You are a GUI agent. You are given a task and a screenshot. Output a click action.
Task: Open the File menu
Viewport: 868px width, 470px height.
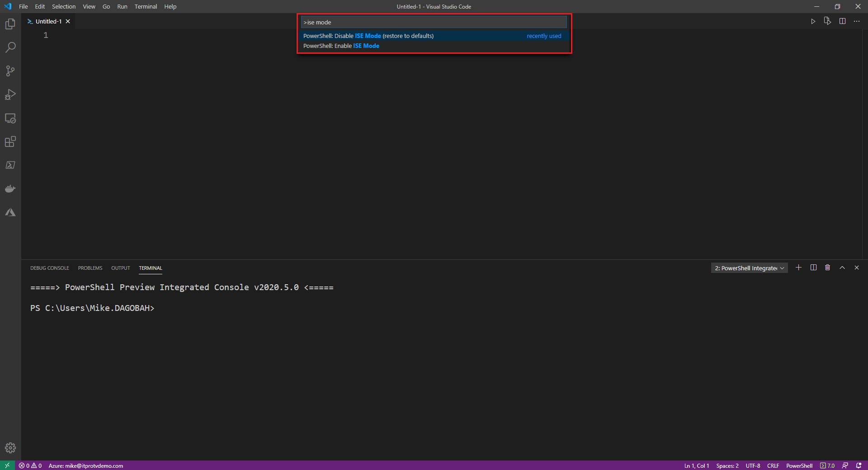pyautogui.click(x=24, y=6)
